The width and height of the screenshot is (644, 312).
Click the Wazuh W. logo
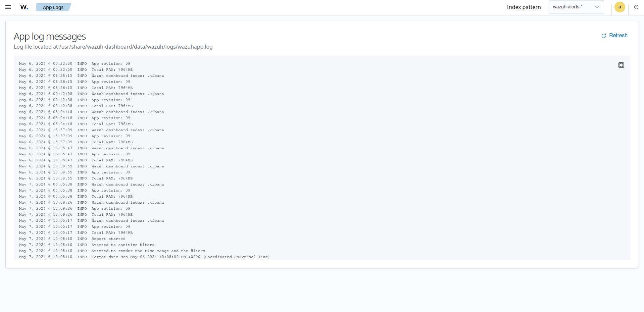click(x=24, y=7)
